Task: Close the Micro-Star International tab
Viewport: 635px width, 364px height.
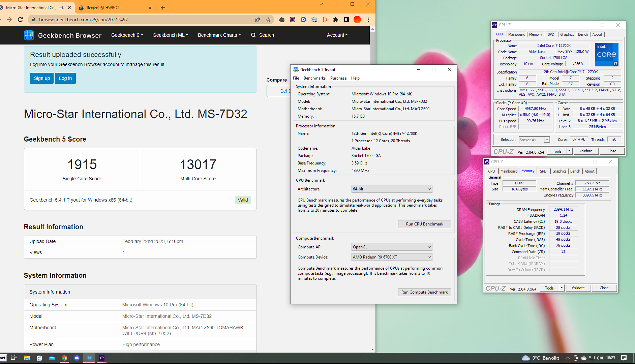Action: (x=69, y=7)
